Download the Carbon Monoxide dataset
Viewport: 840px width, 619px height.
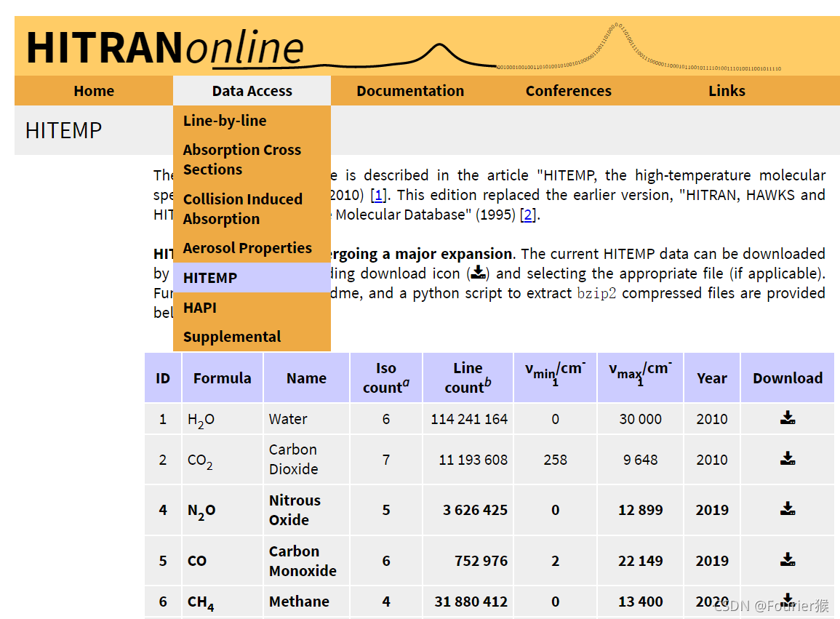click(788, 559)
